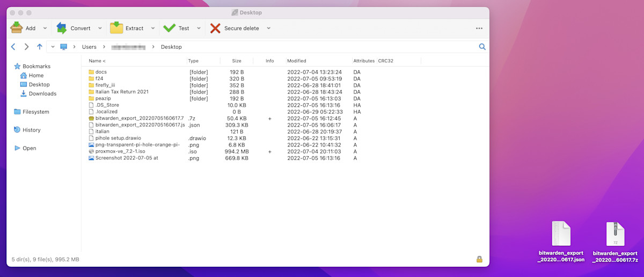
Task: Select the proxmox-ve_7.2-1.iso file row
Action: 120,151
